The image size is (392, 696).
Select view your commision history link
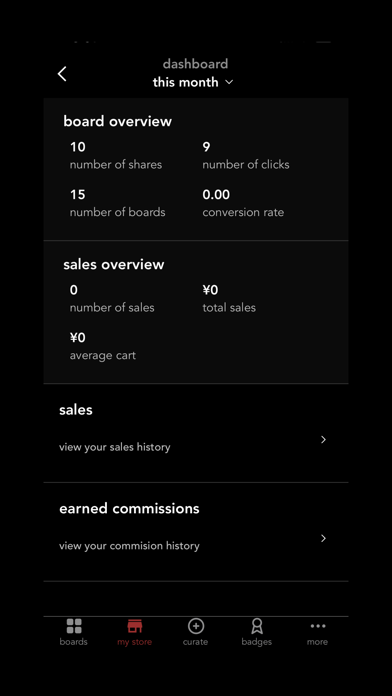coord(129,546)
